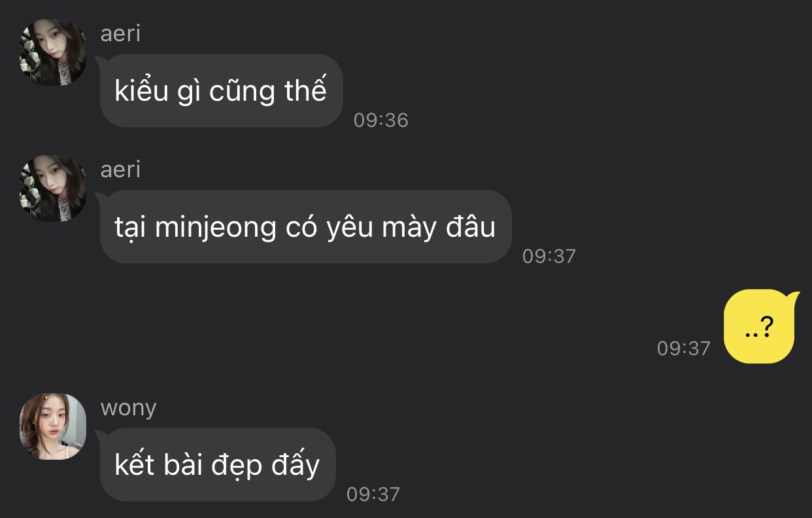Select the 'tại minjeong có yêu mày đâu' bubble

coord(305,227)
